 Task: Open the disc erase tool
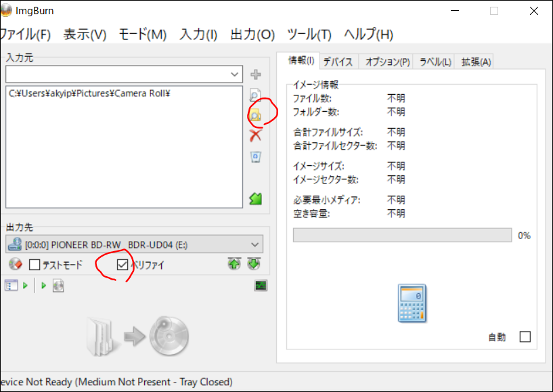coord(14,264)
